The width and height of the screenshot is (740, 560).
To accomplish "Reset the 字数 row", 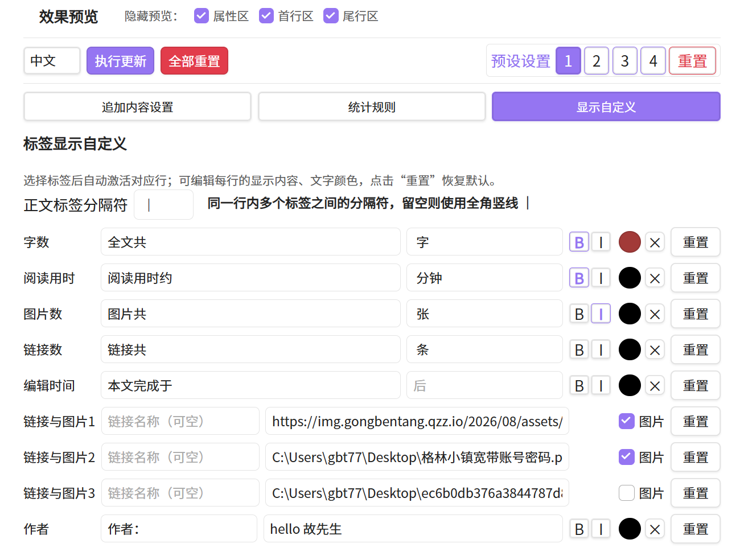I will pyautogui.click(x=696, y=242).
